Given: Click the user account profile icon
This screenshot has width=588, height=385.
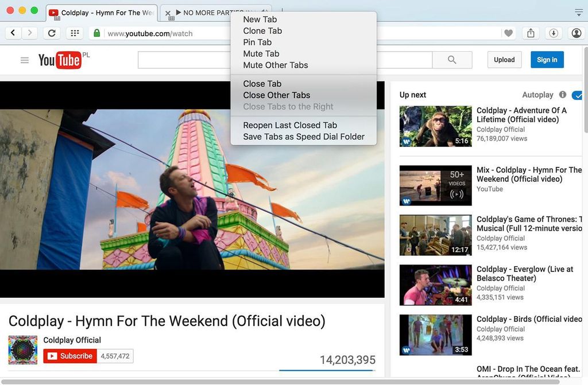Looking at the screenshot, I should [577, 33].
